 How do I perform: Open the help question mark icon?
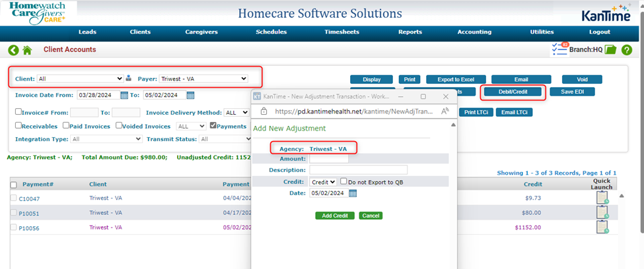pyautogui.click(x=627, y=50)
